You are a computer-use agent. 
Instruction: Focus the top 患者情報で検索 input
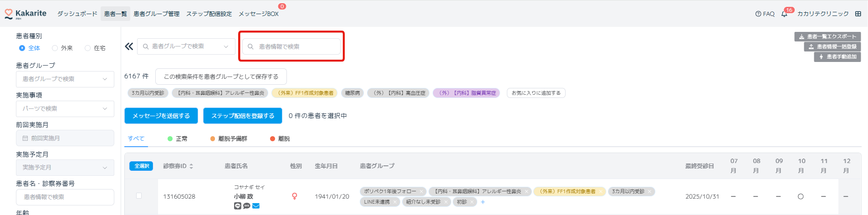[291, 46]
